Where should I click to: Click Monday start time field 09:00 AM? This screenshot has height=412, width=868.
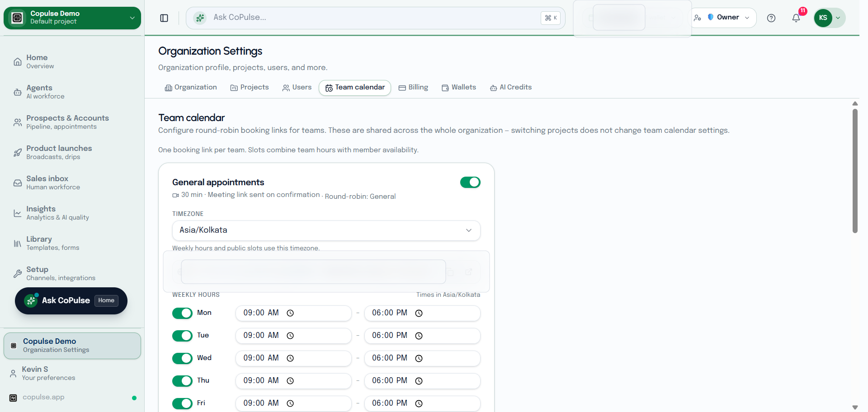293,313
